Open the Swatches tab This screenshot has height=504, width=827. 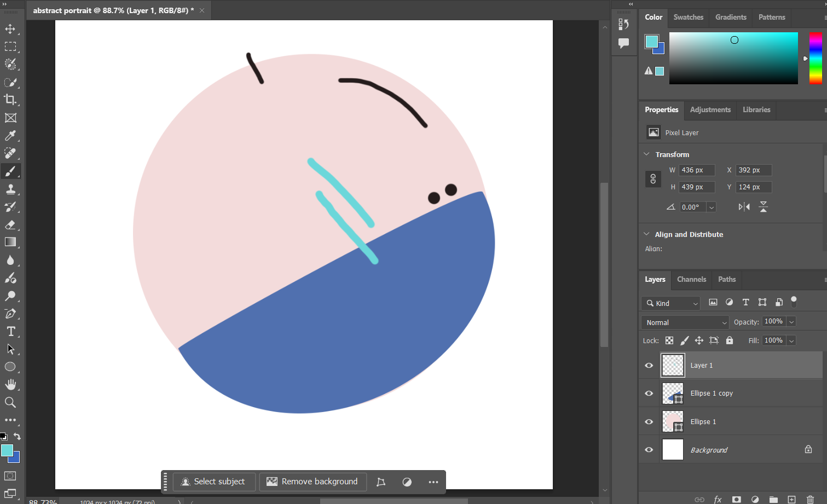pyautogui.click(x=688, y=17)
